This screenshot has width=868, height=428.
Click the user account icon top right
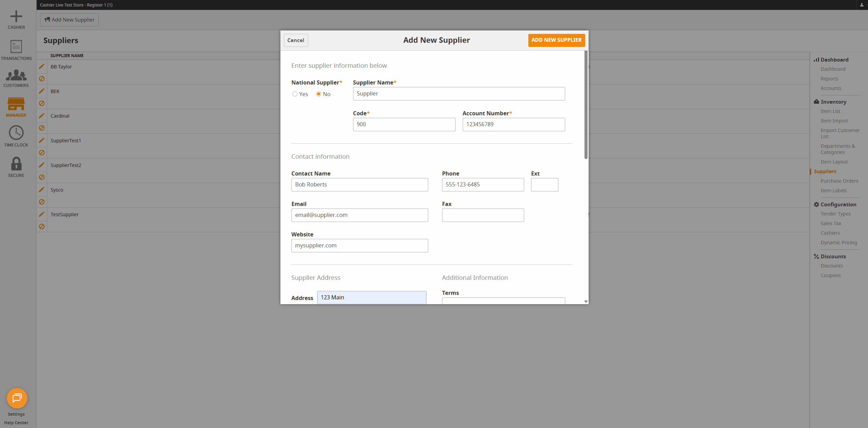[x=861, y=5]
